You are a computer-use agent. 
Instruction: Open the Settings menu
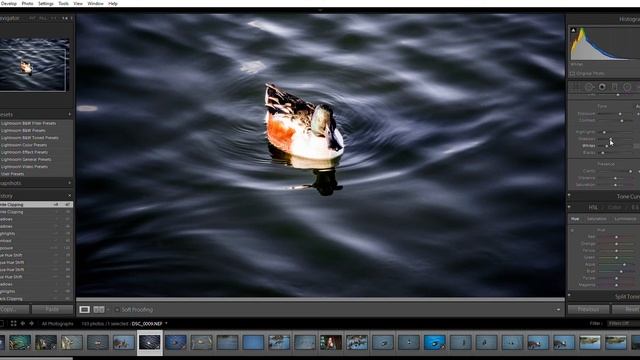point(46,3)
